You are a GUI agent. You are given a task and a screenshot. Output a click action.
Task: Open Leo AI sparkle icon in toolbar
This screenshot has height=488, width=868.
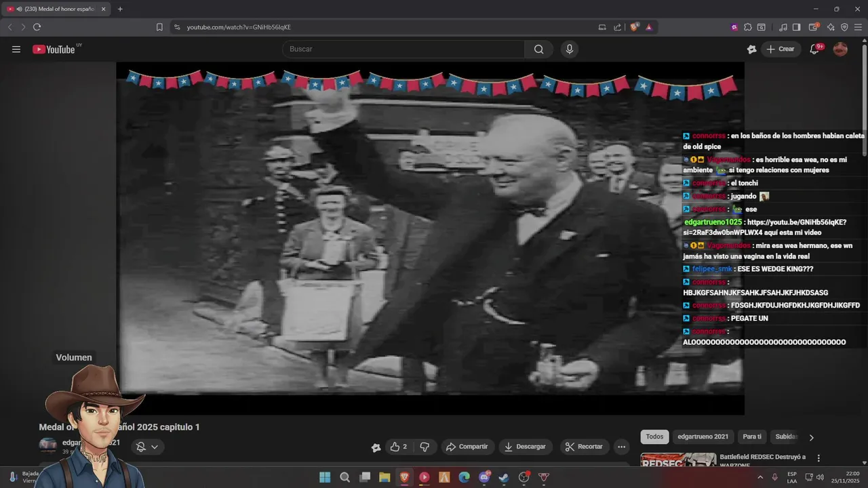[x=831, y=27]
